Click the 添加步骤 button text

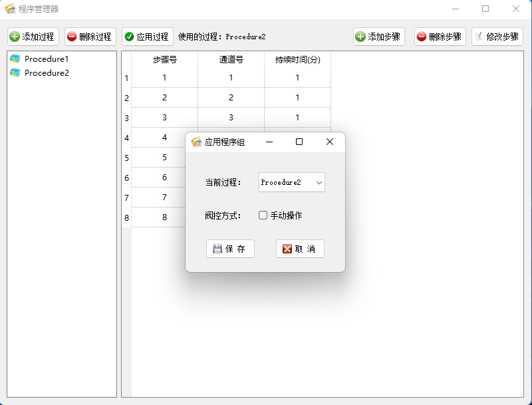384,37
